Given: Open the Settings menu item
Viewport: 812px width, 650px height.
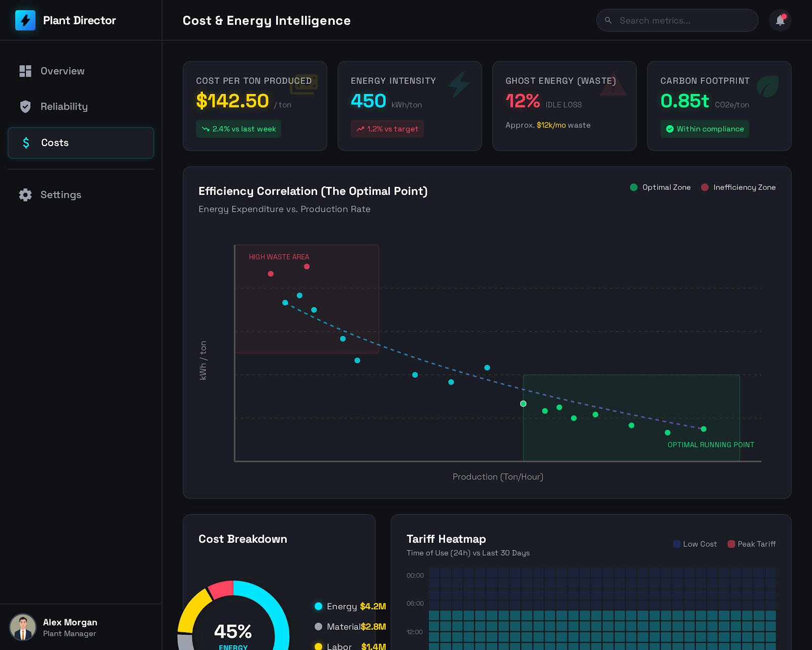Looking at the screenshot, I should point(81,195).
